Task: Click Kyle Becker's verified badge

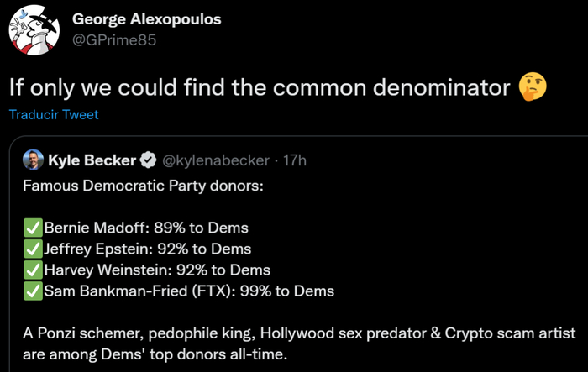Action: click(x=147, y=160)
